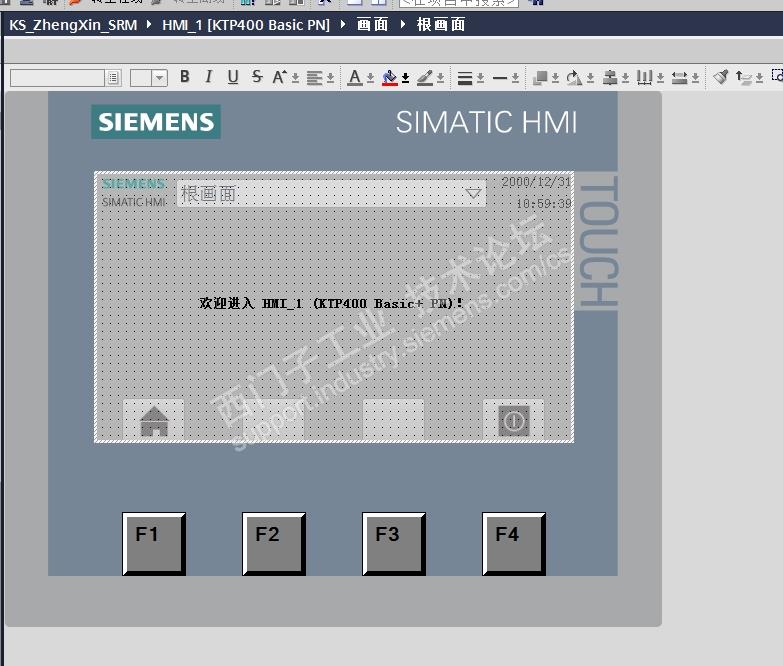
Task: Click the align objects icon
Action: point(610,78)
